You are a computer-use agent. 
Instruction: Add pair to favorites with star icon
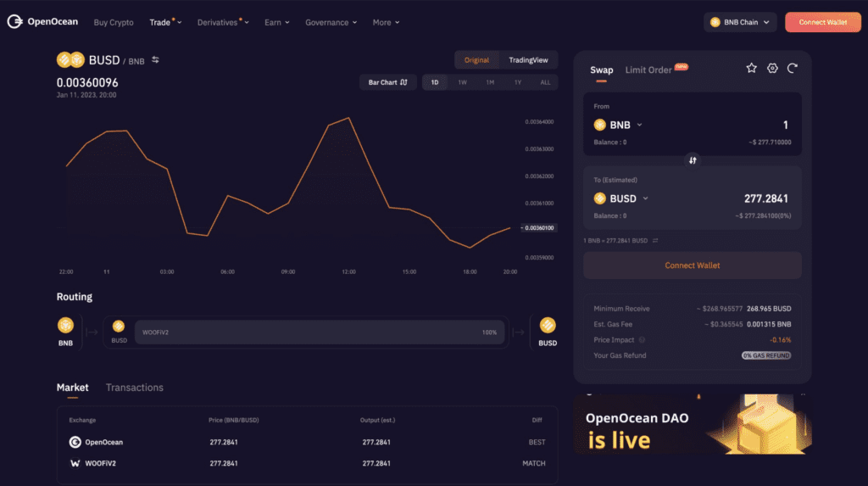point(751,68)
